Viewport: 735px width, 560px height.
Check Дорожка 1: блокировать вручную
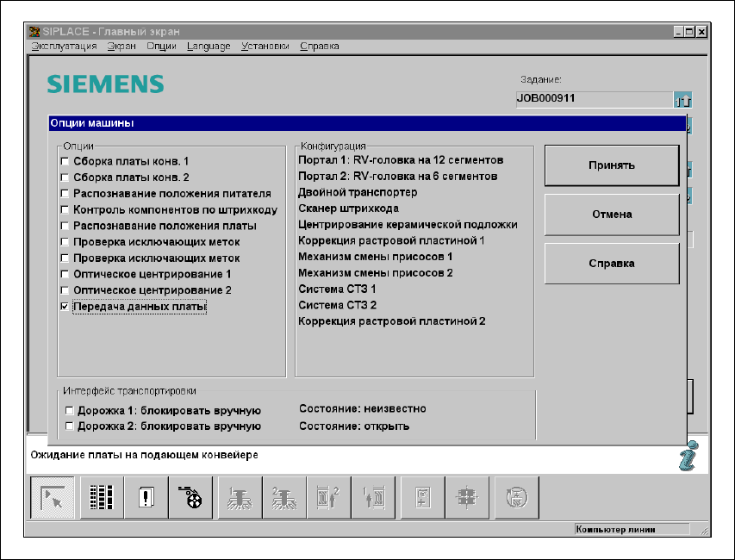coord(70,410)
